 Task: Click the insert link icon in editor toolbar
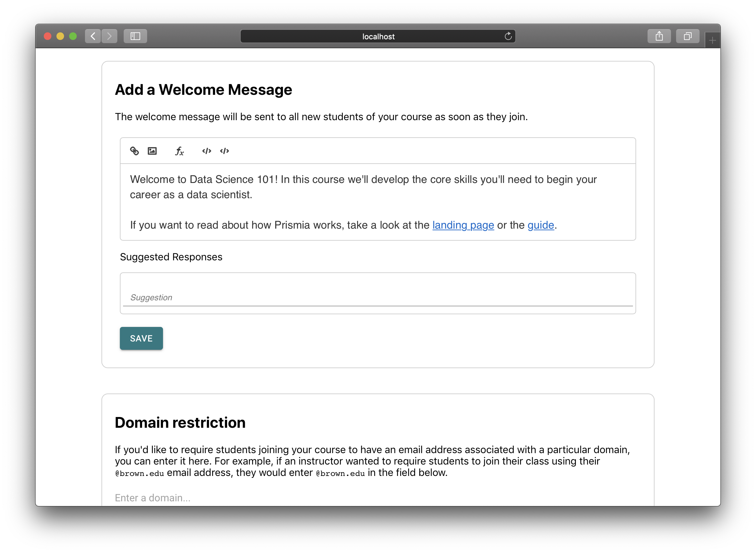(134, 151)
